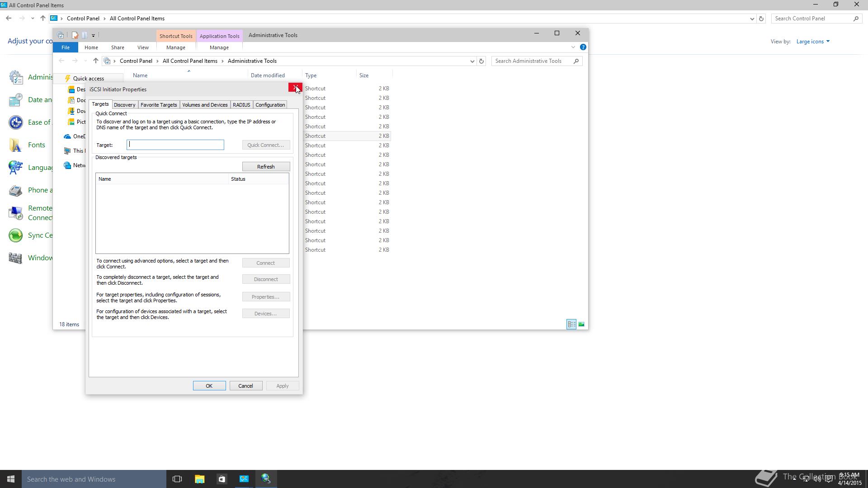Click OneDrive cloud icon in navigation pane

(67, 136)
